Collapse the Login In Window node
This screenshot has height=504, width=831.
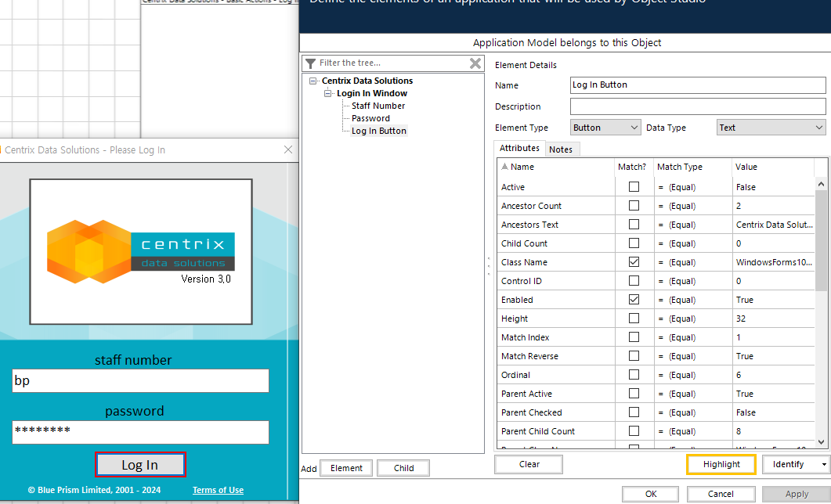tap(328, 94)
